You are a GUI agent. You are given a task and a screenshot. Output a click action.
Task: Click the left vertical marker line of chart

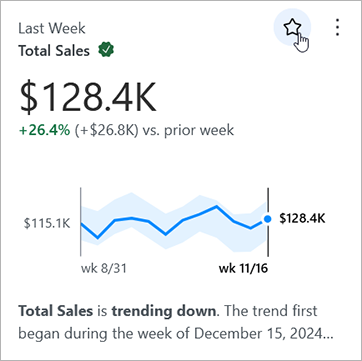[81, 222]
